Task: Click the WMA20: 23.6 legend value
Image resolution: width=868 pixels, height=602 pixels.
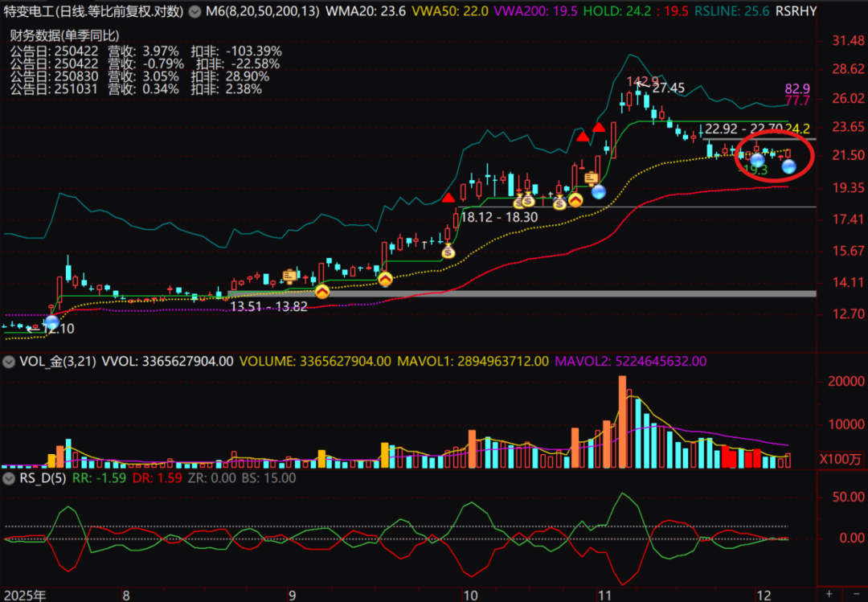Action: pos(366,11)
